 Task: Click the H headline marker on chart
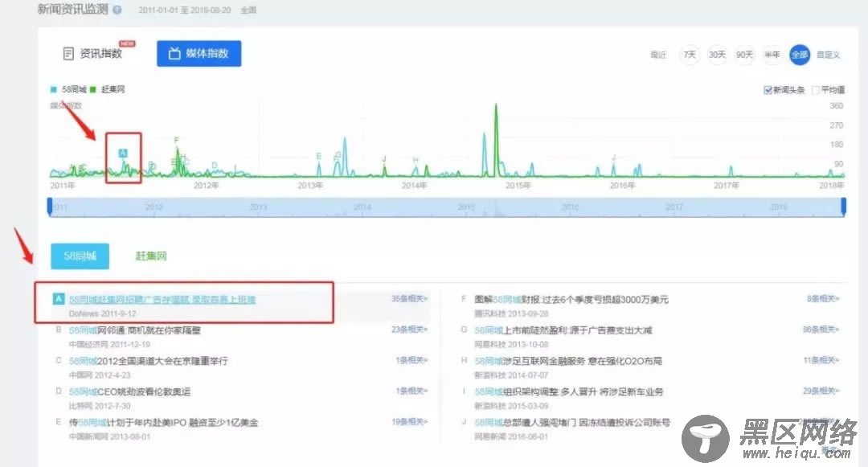(x=416, y=160)
